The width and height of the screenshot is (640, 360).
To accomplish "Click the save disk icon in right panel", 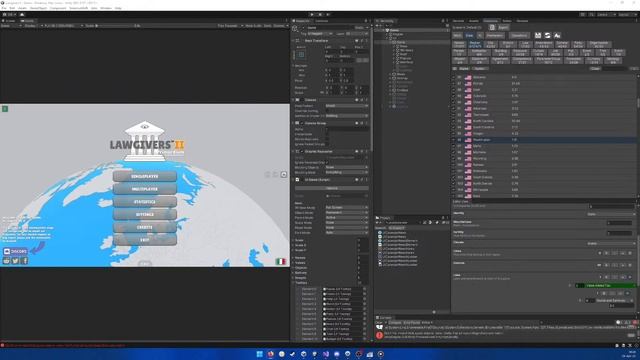I will pyautogui.click(x=538, y=36).
